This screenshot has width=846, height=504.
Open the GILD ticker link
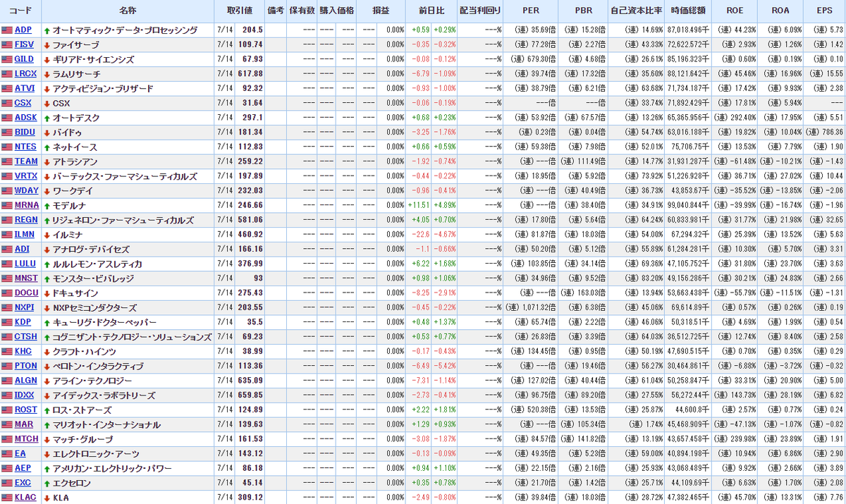coord(25,59)
